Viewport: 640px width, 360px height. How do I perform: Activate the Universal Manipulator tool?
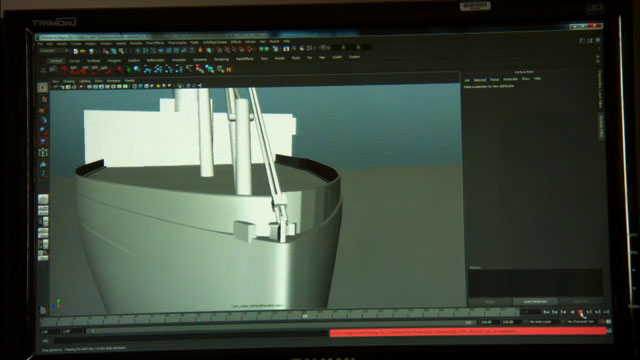(42, 153)
